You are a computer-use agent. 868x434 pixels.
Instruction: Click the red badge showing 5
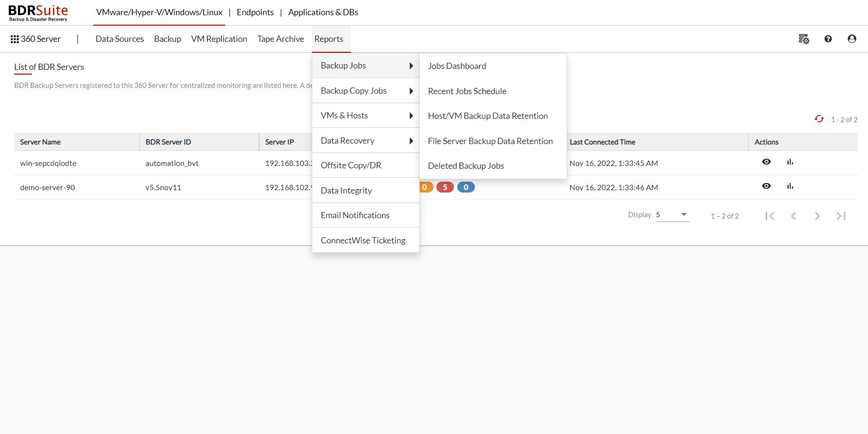tap(445, 187)
